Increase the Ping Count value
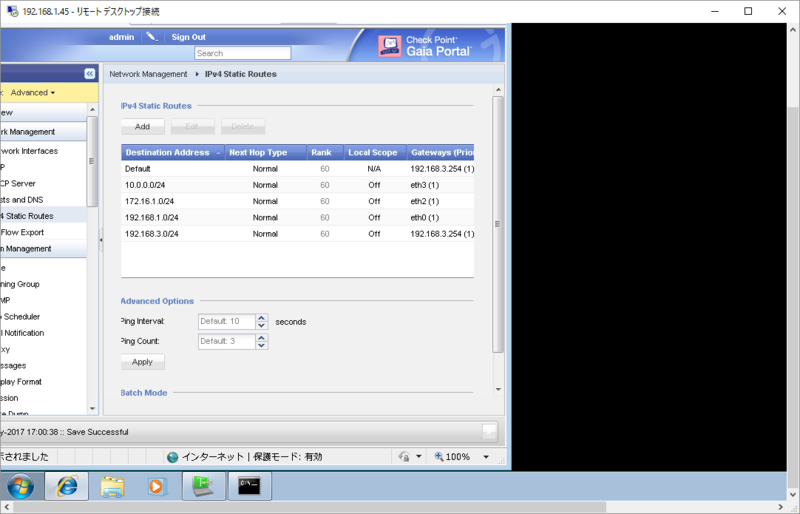 [261, 337]
